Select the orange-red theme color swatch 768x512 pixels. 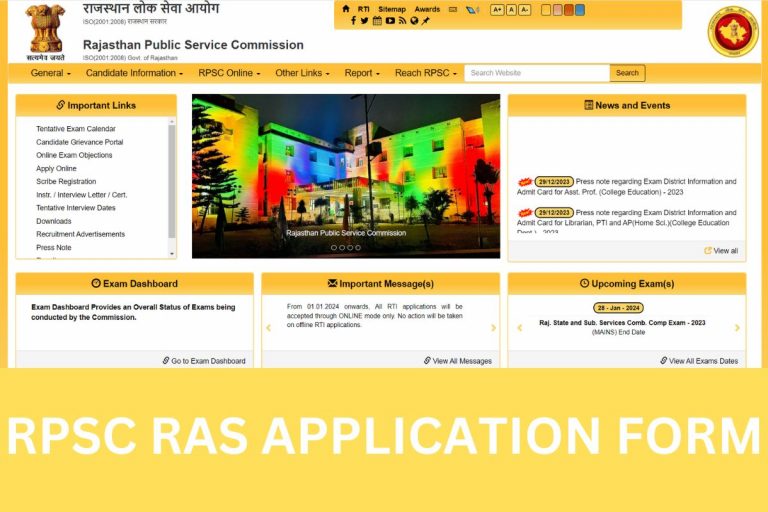pos(569,10)
